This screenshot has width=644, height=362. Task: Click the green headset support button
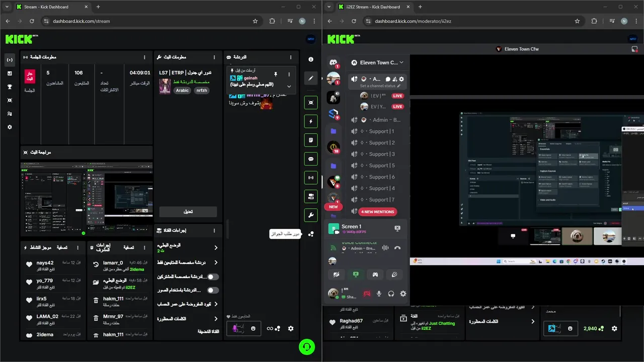[306, 346]
